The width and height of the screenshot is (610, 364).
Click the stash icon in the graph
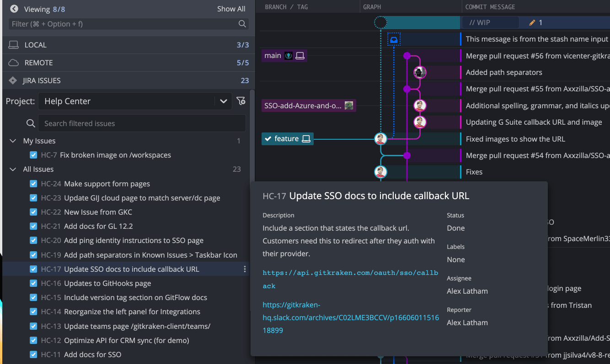394,39
